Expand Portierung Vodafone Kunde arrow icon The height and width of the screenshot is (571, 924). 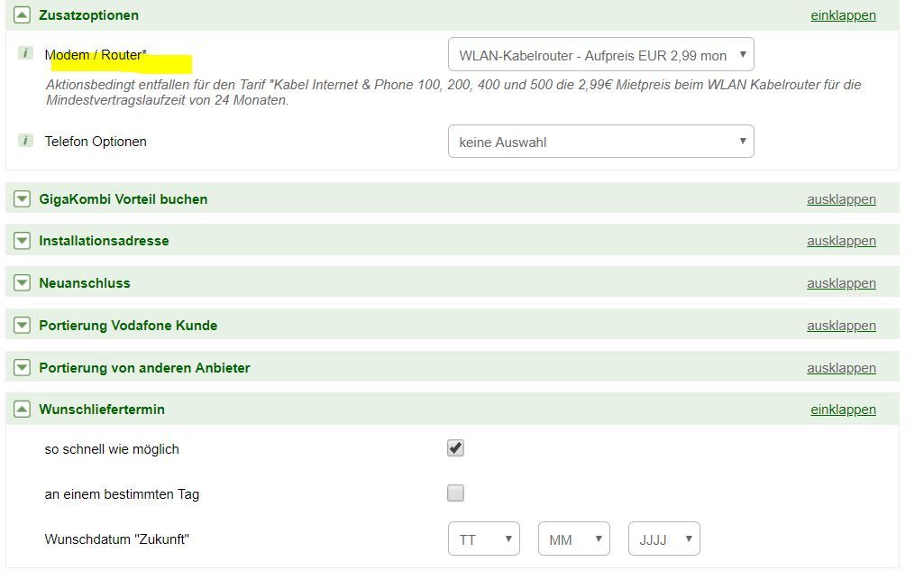click(22, 326)
